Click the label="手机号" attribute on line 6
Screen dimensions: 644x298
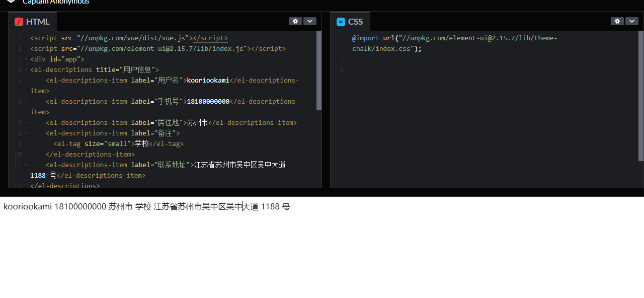tap(157, 102)
